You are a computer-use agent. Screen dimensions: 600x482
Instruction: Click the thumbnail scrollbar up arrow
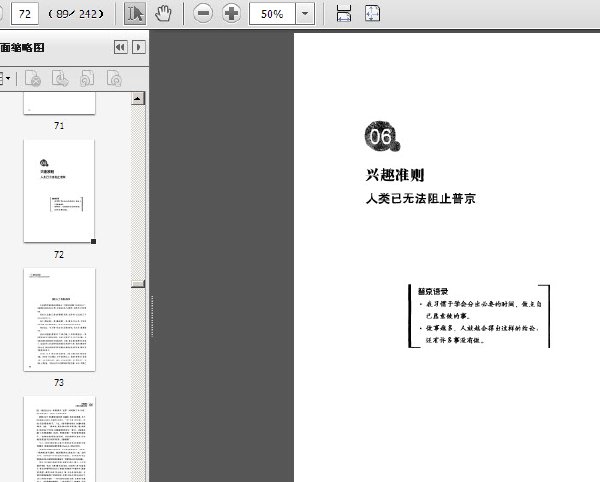[x=138, y=98]
